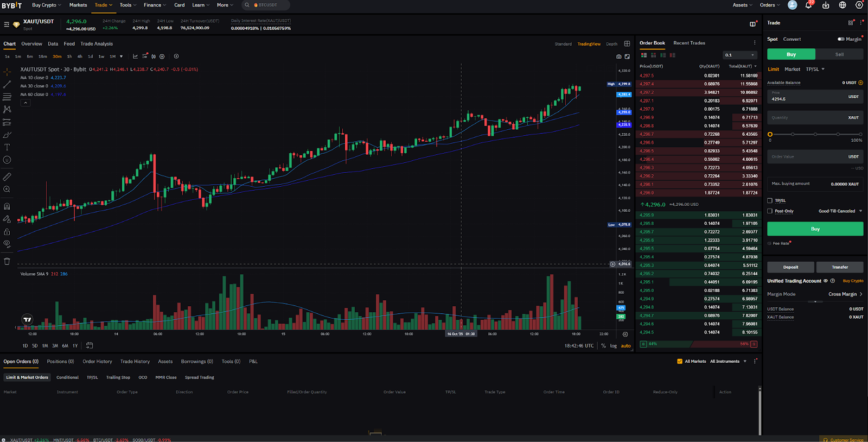The height and width of the screenshot is (442, 868).
Task: Activate the magnet snap mode icon
Action: (7, 206)
